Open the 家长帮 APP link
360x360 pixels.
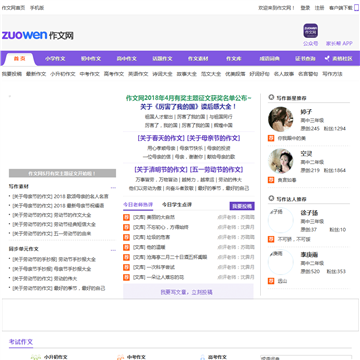(339, 43)
